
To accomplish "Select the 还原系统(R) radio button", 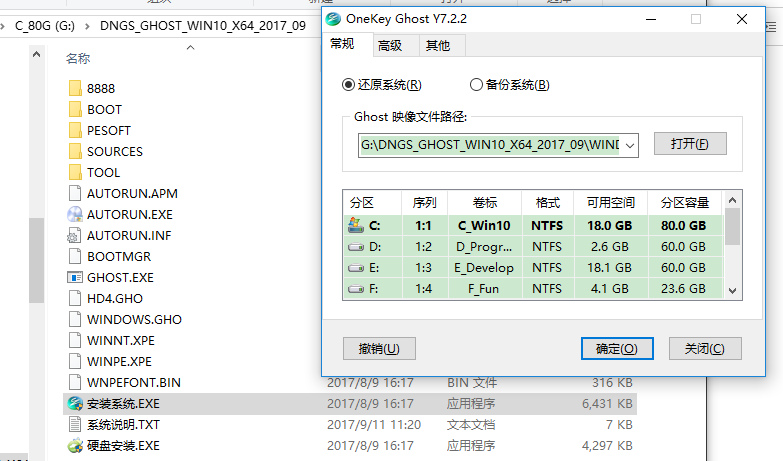I will point(348,85).
